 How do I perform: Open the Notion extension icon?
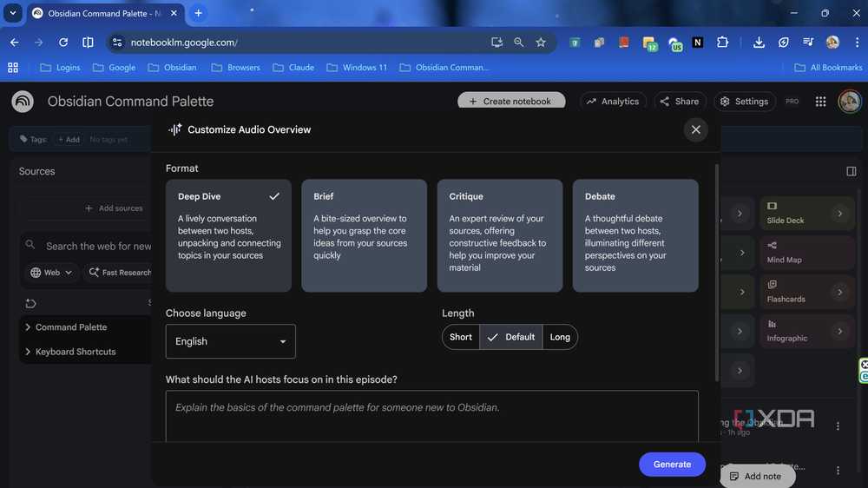pos(697,42)
